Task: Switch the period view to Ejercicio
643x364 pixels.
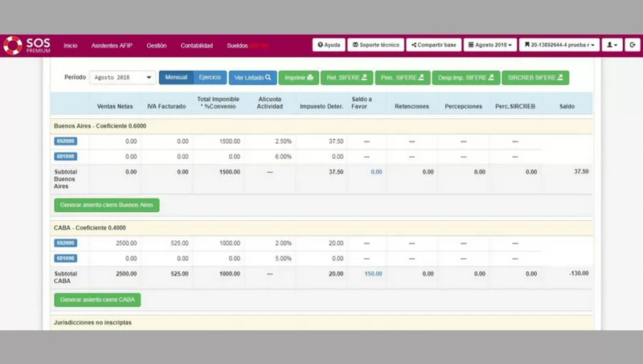Action: (210, 78)
